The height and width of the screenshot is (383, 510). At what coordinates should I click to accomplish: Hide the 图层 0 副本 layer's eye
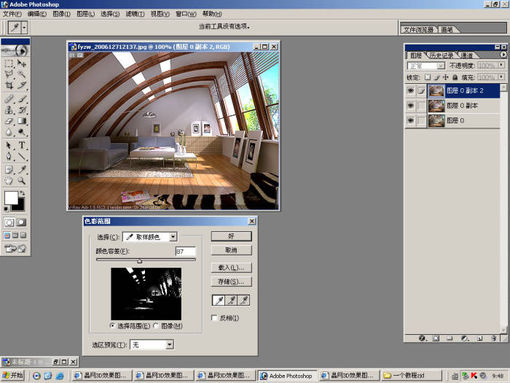[x=411, y=106]
